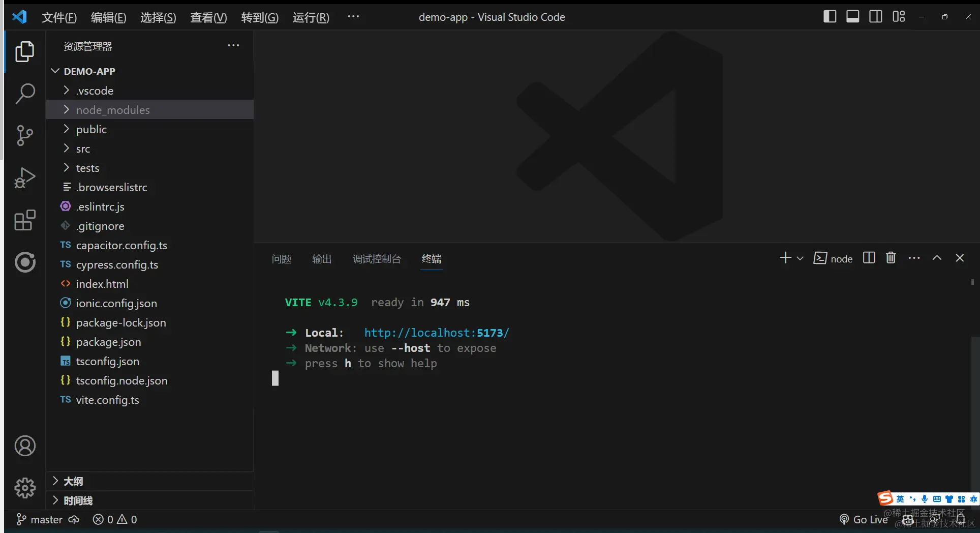Open the Sogou input method microphone
980x533 pixels.
pyautogui.click(x=925, y=499)
